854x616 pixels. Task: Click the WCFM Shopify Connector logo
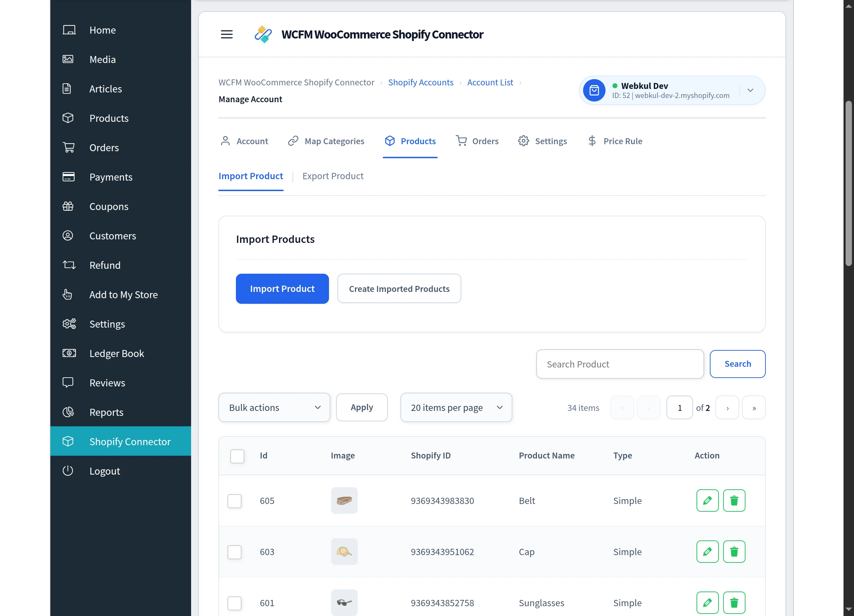point(263,34)
